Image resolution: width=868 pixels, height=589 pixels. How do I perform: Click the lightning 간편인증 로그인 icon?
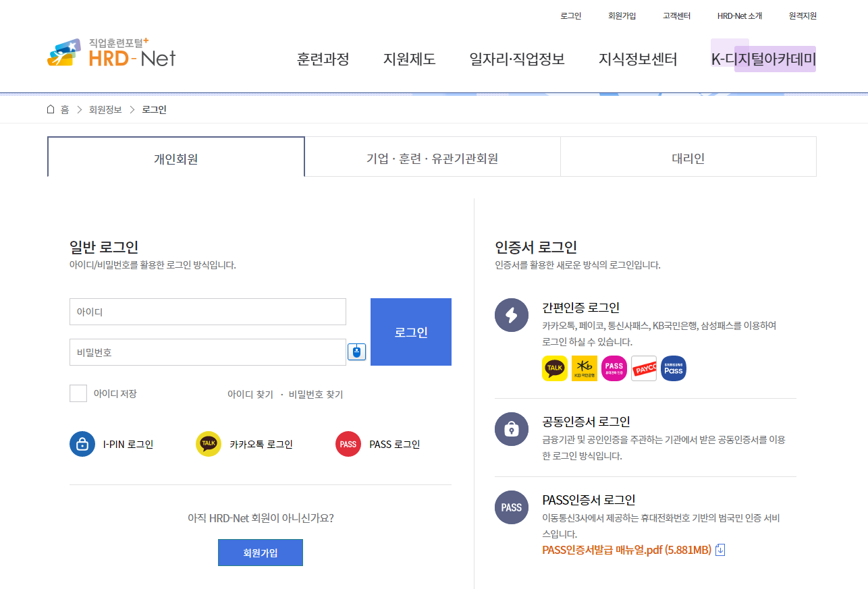pos(511,315)
